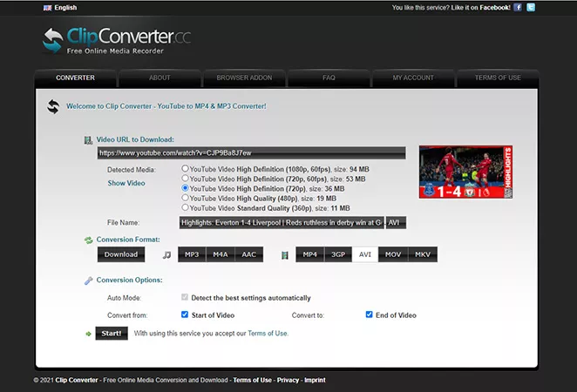The width and height of the screenshot is (577, 392).
Task: Toggle the Auto Mode detect settings checkbox
Action: pyautogui.click(x=185, y=297)
